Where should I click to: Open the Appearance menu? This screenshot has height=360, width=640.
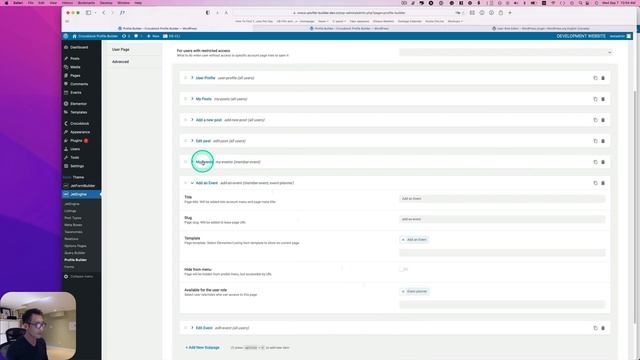[80, 132]
